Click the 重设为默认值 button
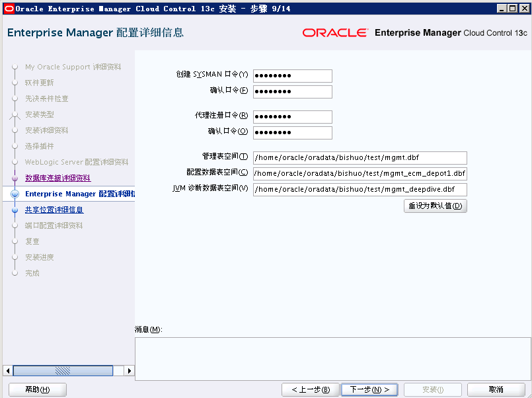Screen dimensions: 532x398 [x=436, y=206]
